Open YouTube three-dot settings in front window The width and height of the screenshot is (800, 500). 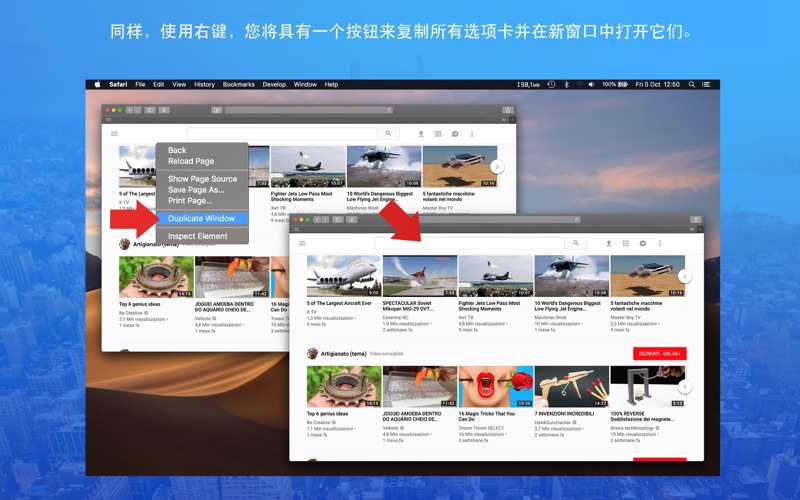tap(660, 243)
